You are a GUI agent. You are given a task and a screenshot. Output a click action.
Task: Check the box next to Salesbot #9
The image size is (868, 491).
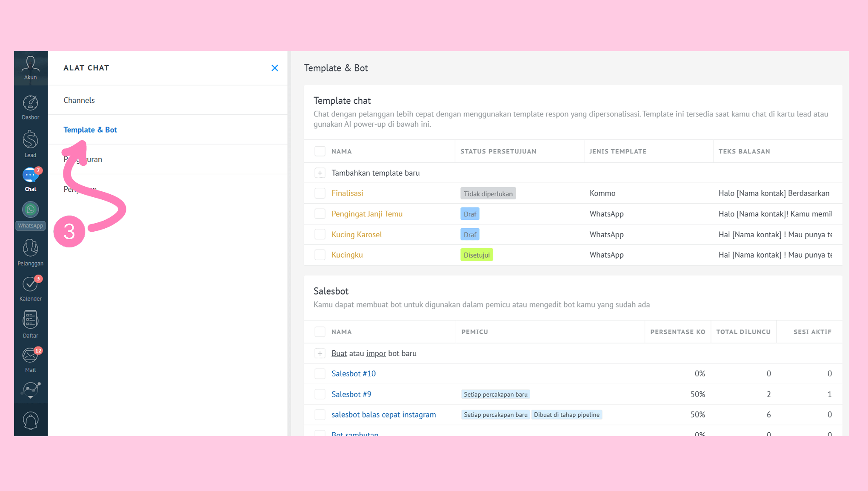pos(320,394)
